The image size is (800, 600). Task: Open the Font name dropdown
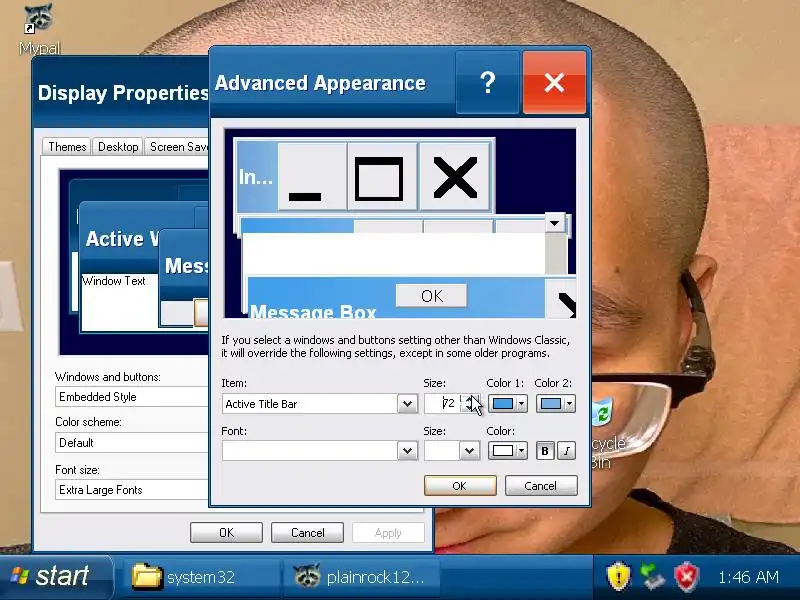point(407,451)
